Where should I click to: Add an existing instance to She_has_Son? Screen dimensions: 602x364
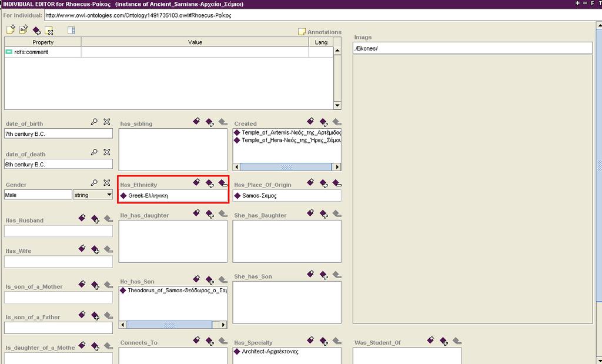(x=324, y=275)
